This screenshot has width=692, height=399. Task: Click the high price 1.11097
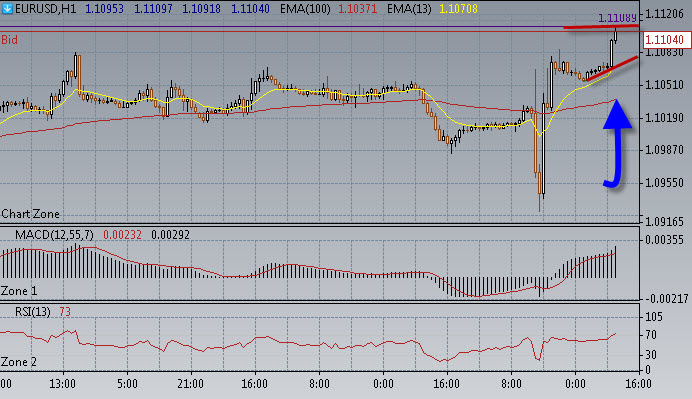(x=153, y=9)
